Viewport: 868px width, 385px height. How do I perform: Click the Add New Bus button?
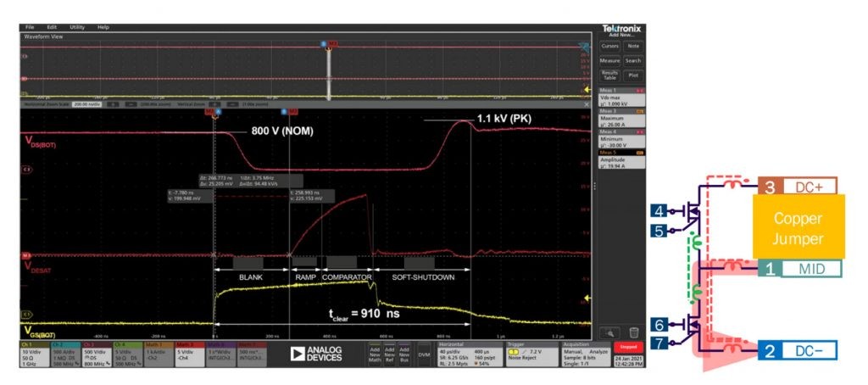(x=403, y=354)
